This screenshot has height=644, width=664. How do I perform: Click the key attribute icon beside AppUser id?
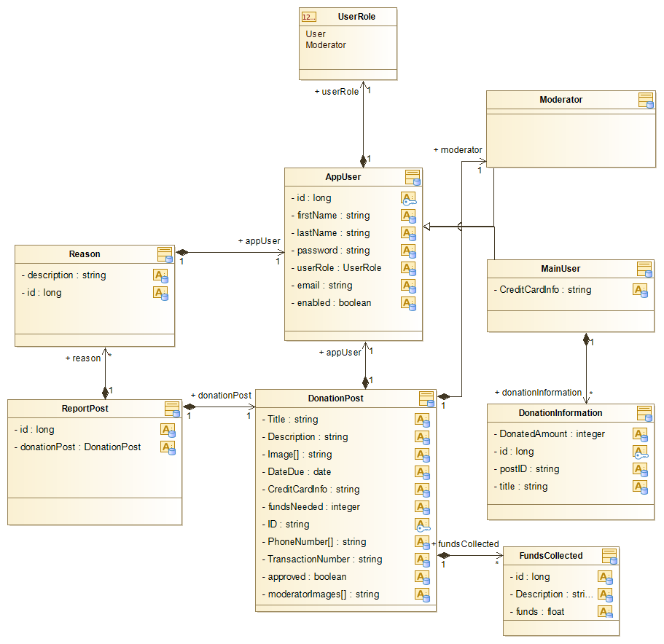pyautogui.click(x=408, y=198)
